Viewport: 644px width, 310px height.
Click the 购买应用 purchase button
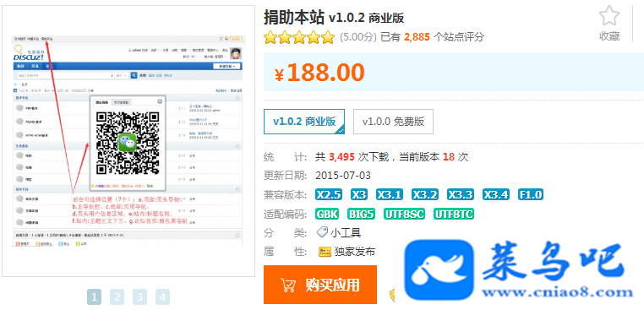[320, 285]
